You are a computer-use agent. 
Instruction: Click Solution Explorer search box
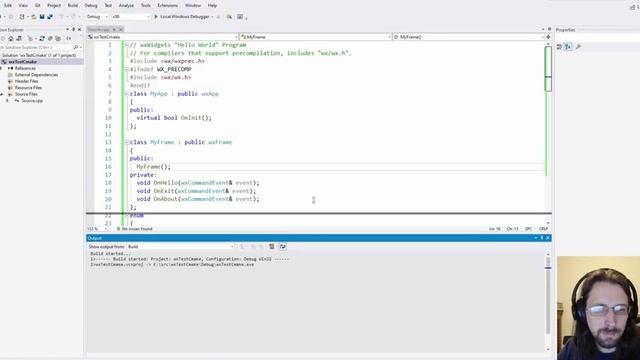[x=36, y=47]
